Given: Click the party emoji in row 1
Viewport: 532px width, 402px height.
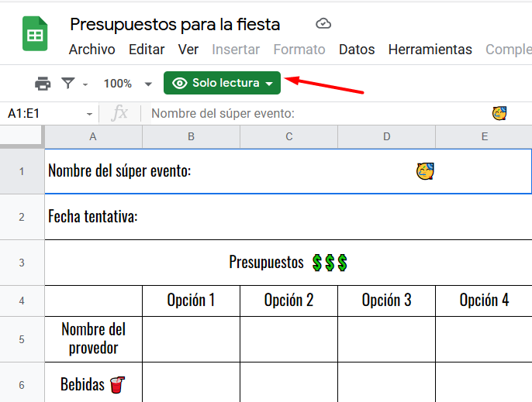Looking at the screenshot, I should pos(425,171).
